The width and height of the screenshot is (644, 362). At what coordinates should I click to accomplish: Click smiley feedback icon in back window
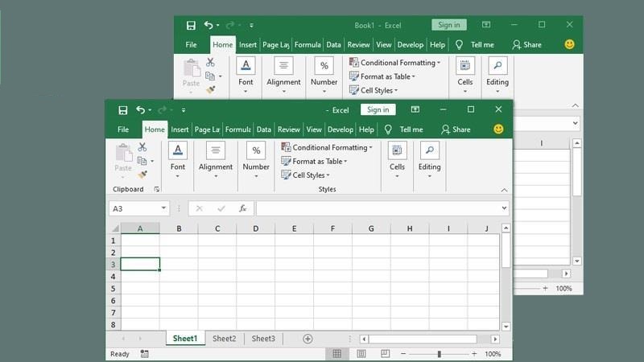(570, 44)
